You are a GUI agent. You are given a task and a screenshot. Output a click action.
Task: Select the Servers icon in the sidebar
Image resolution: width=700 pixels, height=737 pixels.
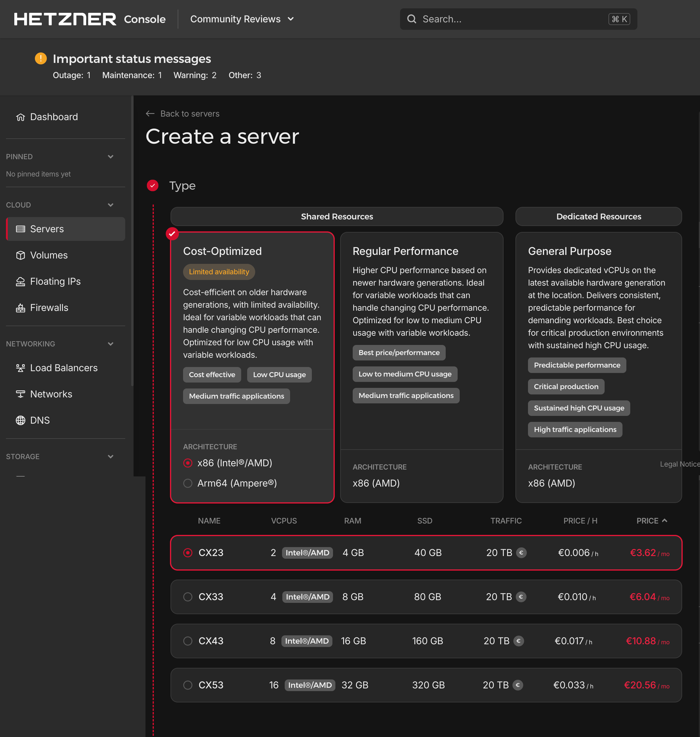tap(21, 229)
